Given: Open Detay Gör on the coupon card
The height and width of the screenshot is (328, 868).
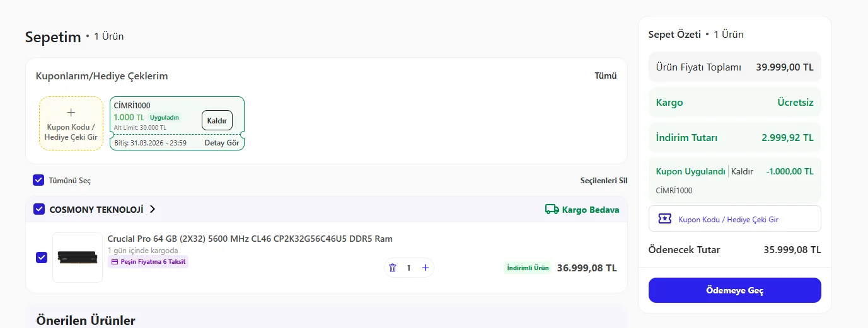Looking at the screenshot, I should pyautogui.click(x=222, y=143).
